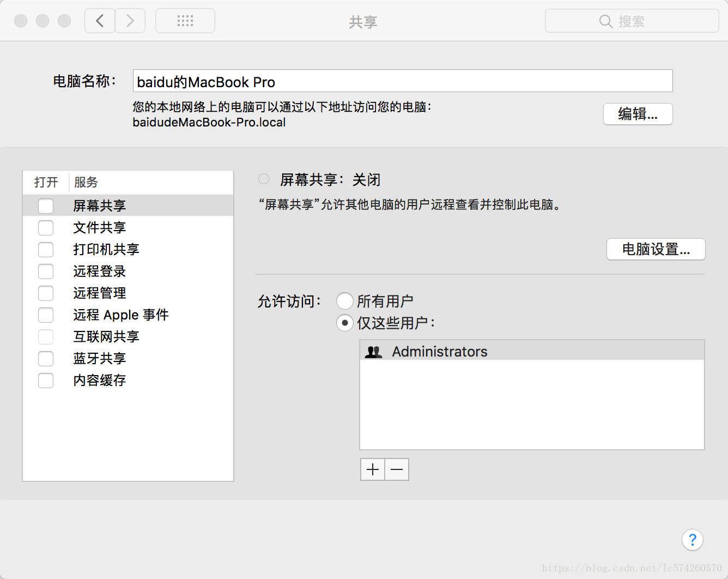Turn on the 远程登录 checkbox

point(46,272)
